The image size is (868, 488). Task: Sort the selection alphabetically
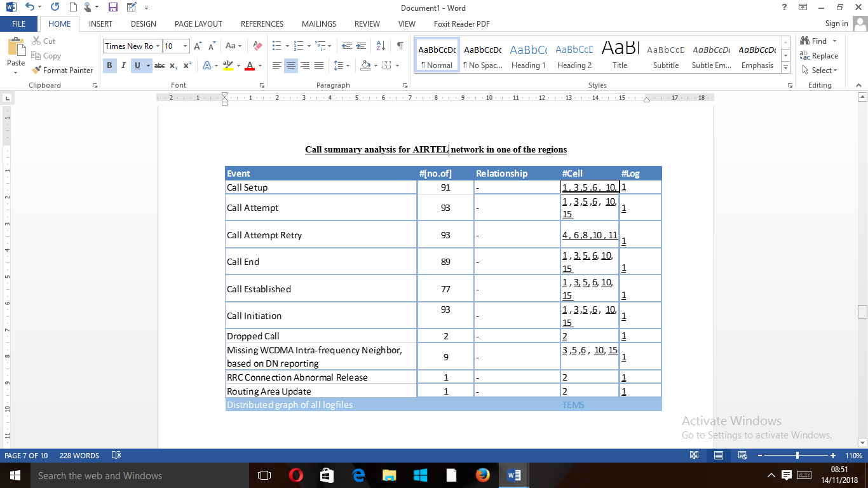pos(381,46)
